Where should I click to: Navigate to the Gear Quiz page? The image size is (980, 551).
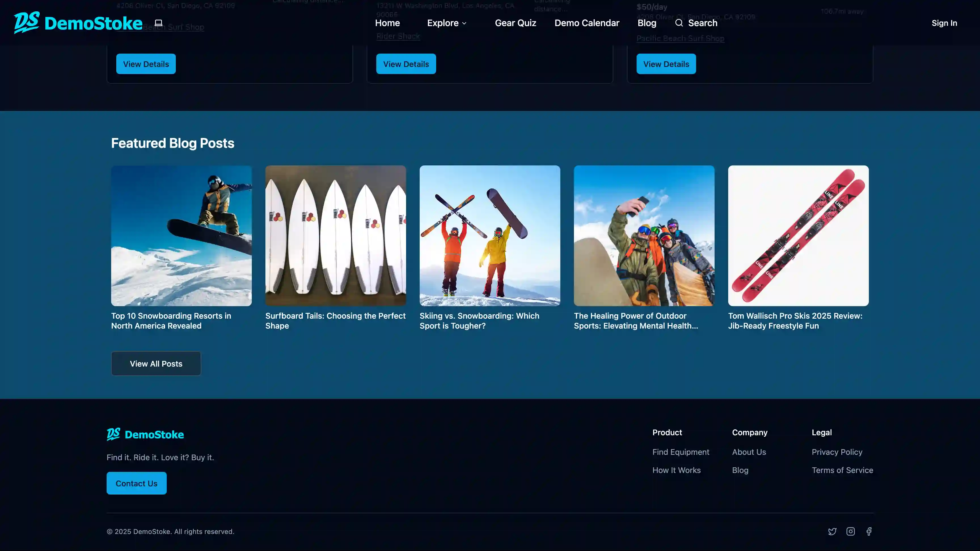coord(516,23)
